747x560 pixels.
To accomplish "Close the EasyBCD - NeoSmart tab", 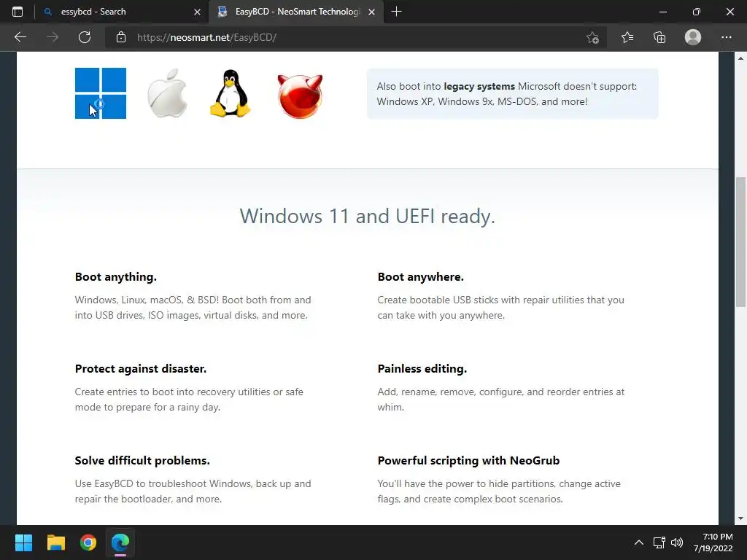I will coord(371,12).
